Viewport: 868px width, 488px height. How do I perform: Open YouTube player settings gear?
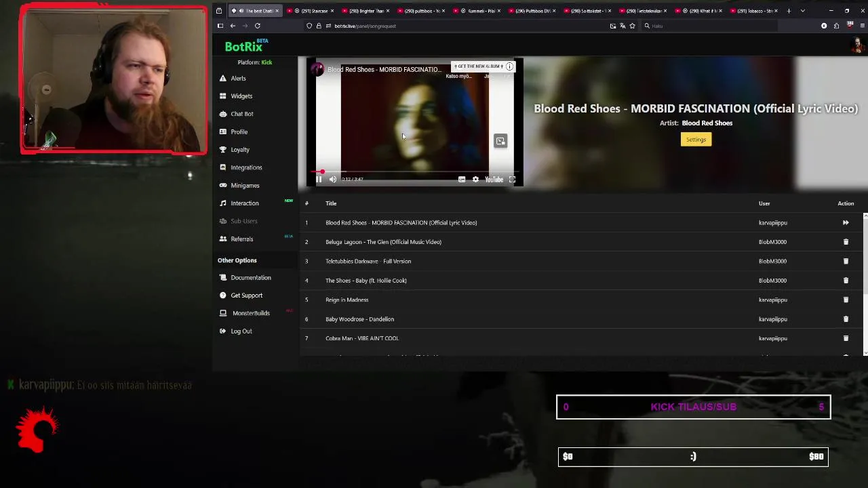click(475, 179)
